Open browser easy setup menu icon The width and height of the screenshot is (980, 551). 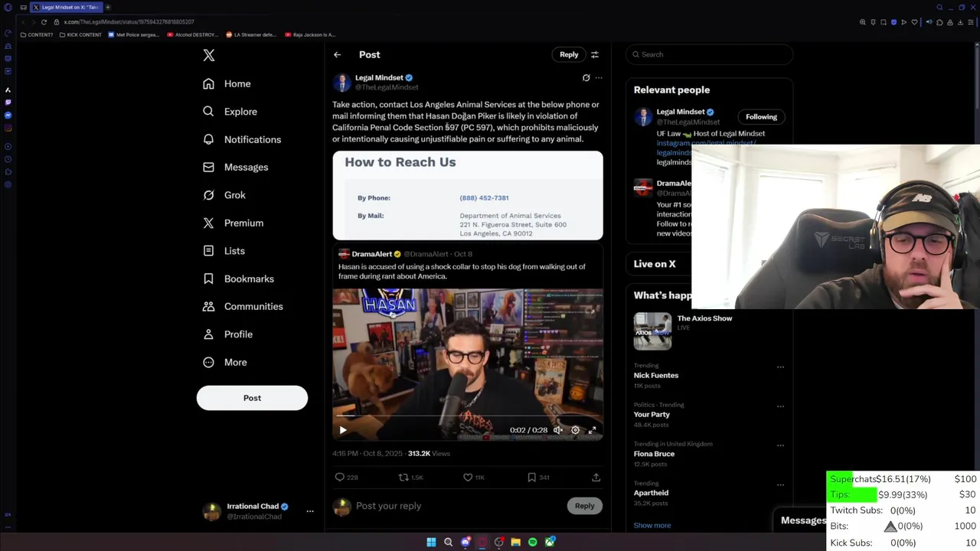coord(971,22)
